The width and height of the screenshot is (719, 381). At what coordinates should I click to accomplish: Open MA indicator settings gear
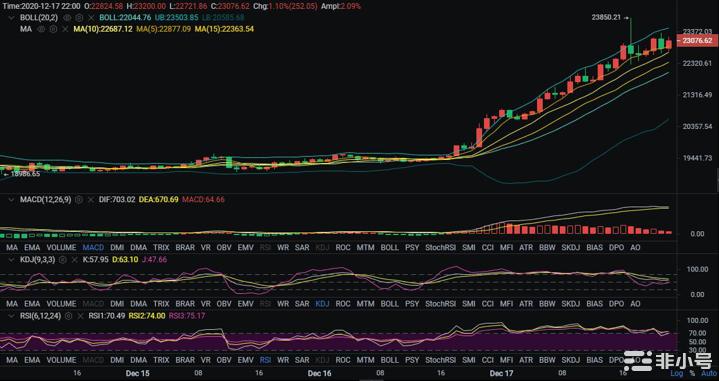pos(53,29)
